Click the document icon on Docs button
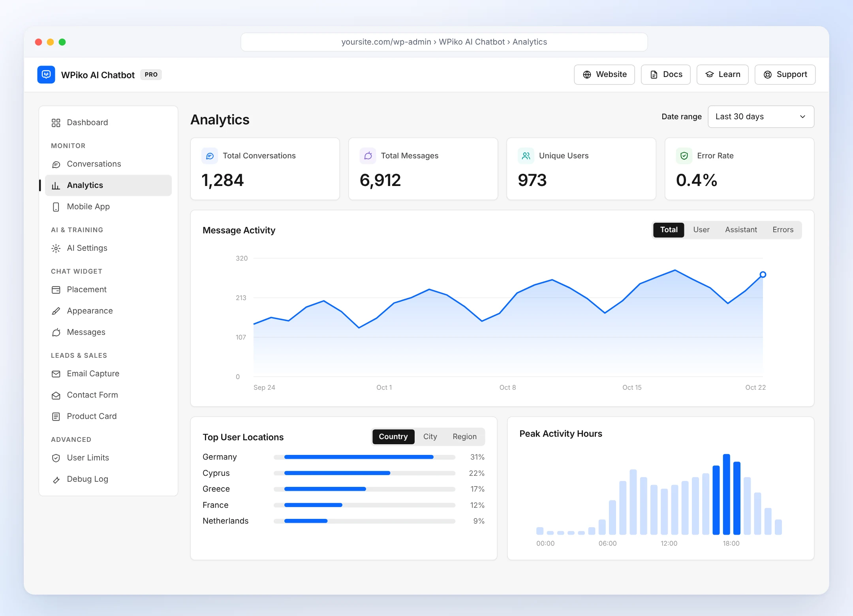The image size is (853, 616). pyautogui.click(x=654, y=75)
